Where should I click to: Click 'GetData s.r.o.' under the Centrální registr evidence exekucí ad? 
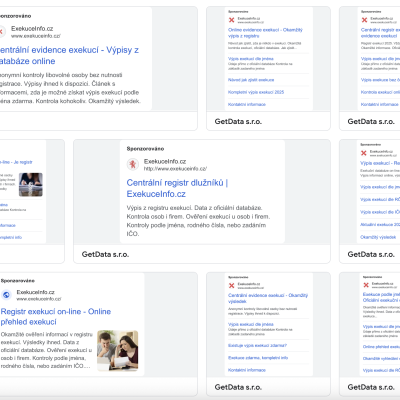click(x=371, y=122)
